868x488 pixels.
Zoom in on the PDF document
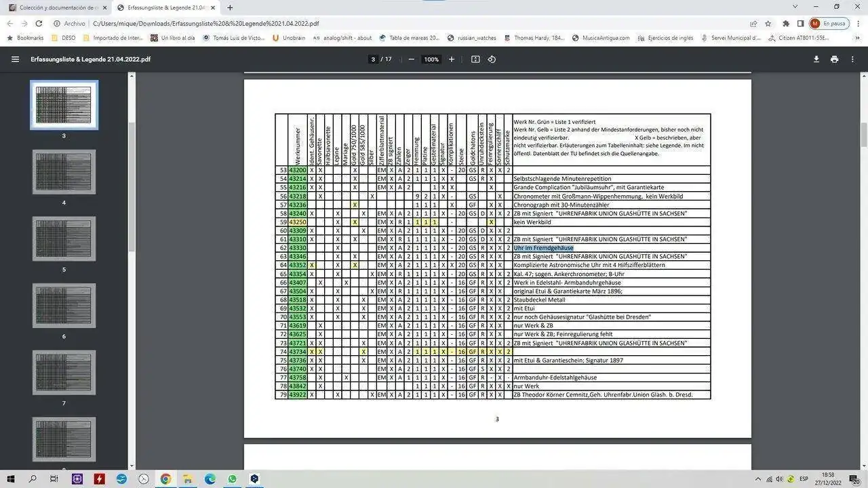[x=451, y=59]
